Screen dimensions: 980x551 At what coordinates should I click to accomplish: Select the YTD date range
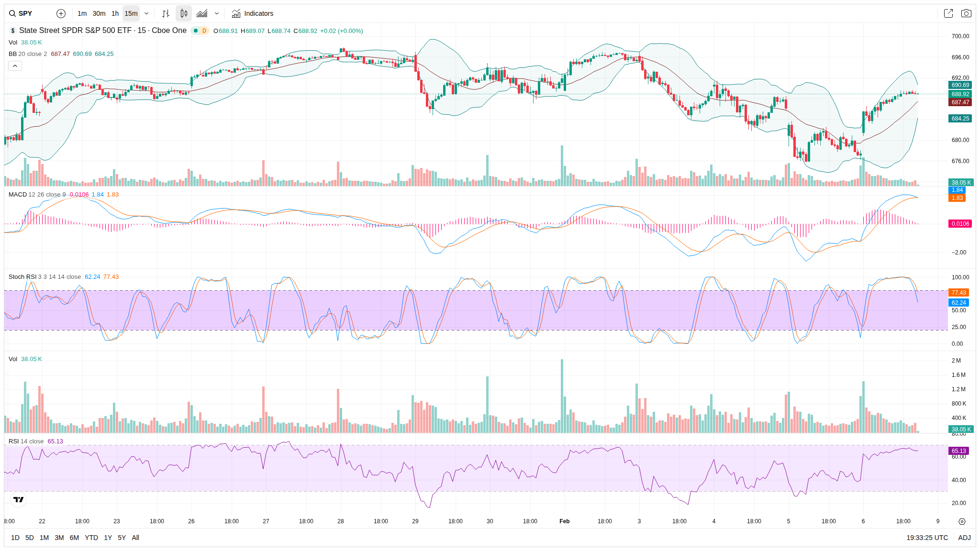[91, 538]
